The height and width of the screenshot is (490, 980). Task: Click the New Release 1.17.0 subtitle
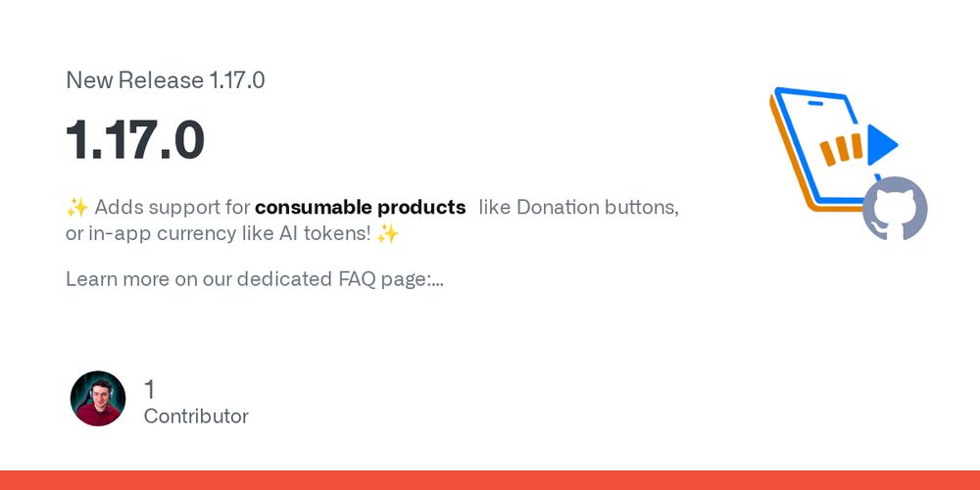(x=165, y=80)
